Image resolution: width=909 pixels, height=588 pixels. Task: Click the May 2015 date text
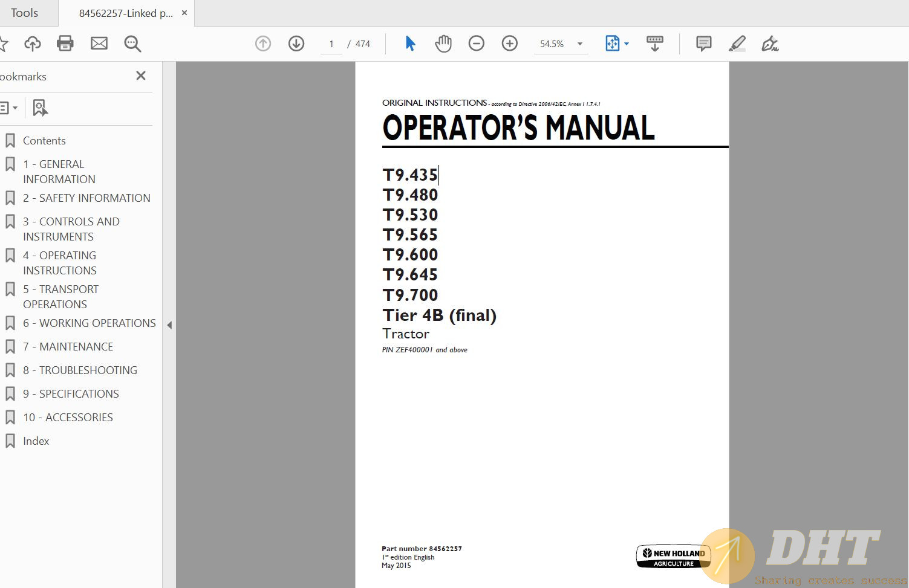[x=396, y=566]
